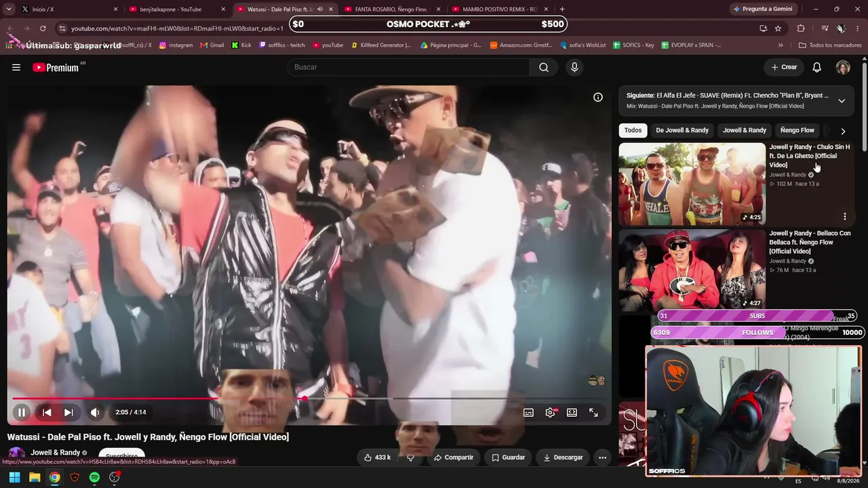Viewport: 868px width, 488px height.
Task: Show hidden bookmarks overflow chevron
Action: (781, 45)
